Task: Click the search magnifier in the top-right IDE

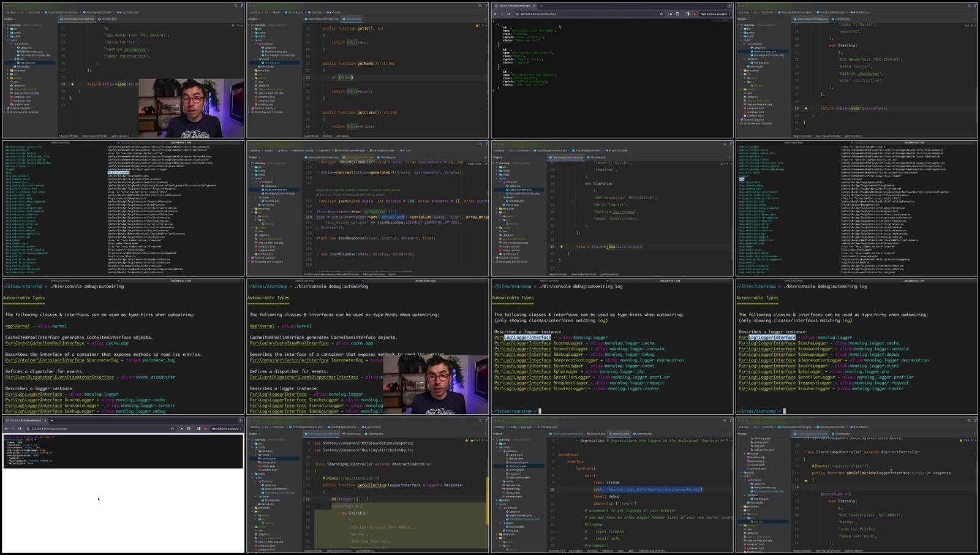Action: point(969,6)
